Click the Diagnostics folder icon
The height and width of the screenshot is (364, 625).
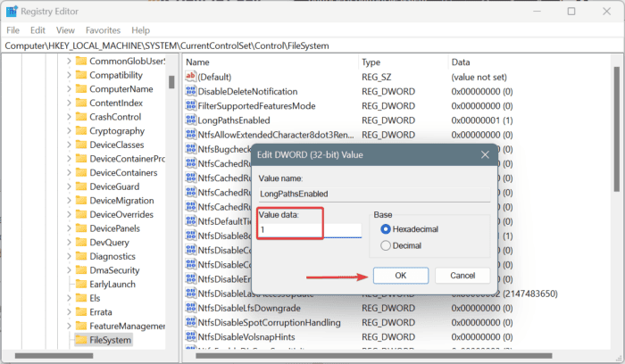click(81, 256)
